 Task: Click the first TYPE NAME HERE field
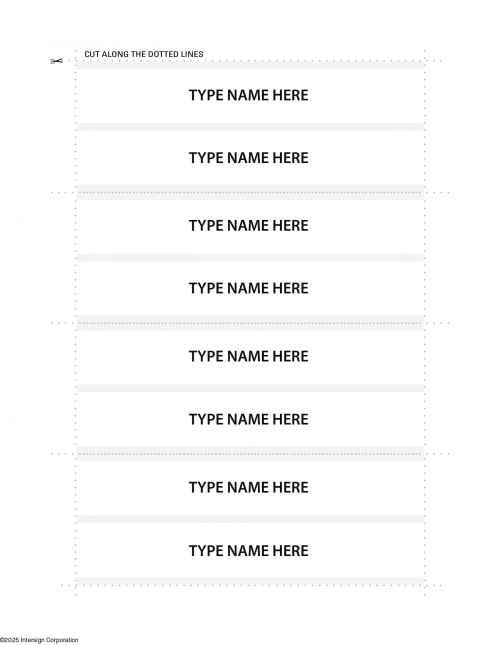click(250, 96)
